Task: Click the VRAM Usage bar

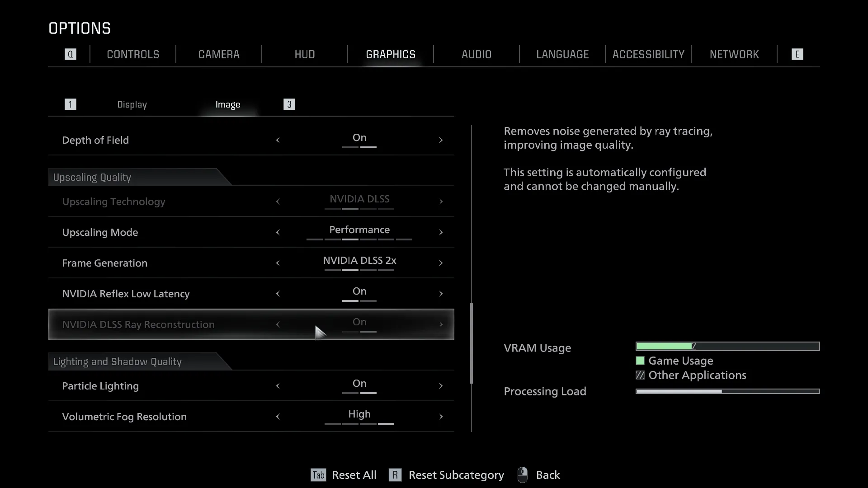Action: (x=727, y=346)
